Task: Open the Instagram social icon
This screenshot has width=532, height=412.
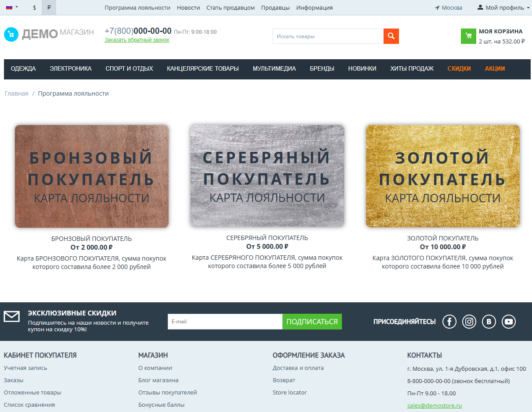Action: (469, 322)
